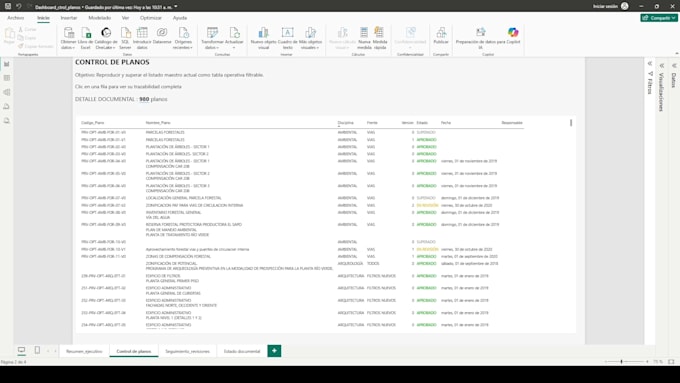Open the Seguimiento_revisiones page tab

click(x=187, y=351)
